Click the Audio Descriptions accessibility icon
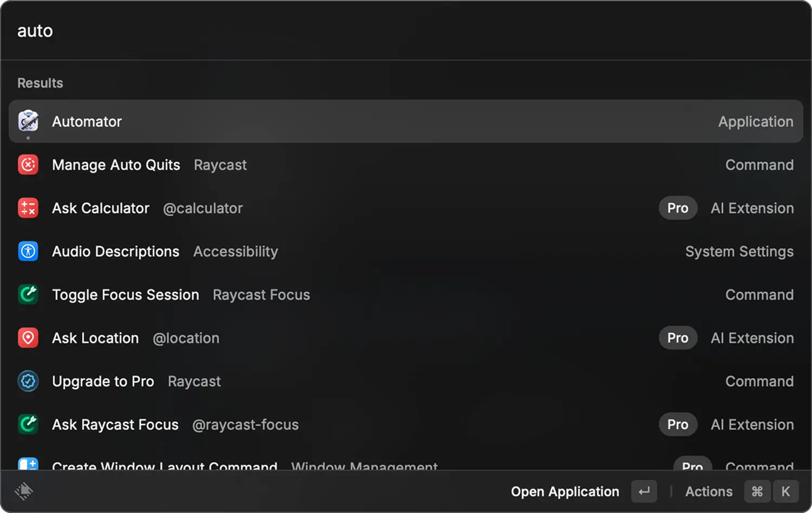The width and height of the screenshot is (812, 513). coord(28,251)
